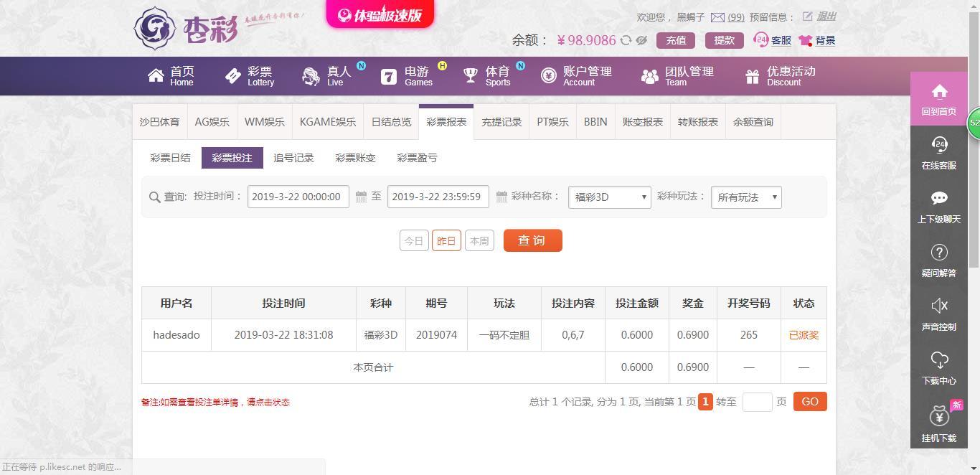980x475 pixels.
Task: Expand the 彩种玩法 所有玩法 dropdown
Action: [x=746, y=197]
